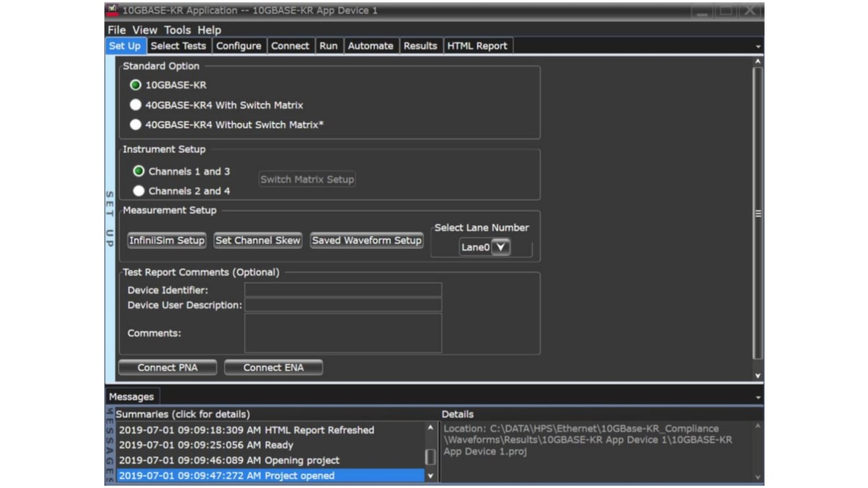Click the Device User Description field
The height and width of the screenshot is (488, 868).
(343, 305)
